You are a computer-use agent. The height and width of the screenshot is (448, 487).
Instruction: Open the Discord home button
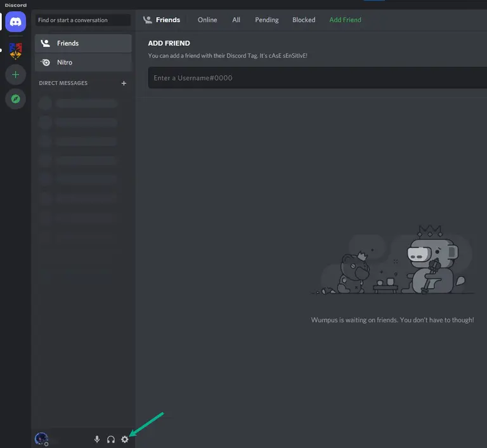point(15,22)
